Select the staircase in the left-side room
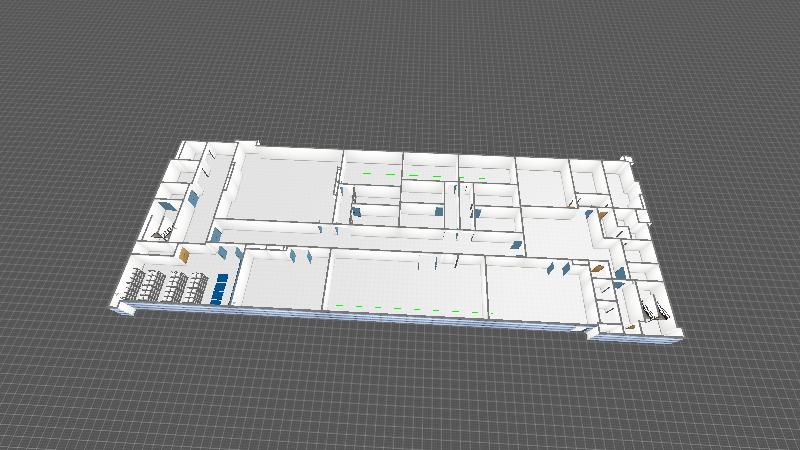 (x=163, y=234)
